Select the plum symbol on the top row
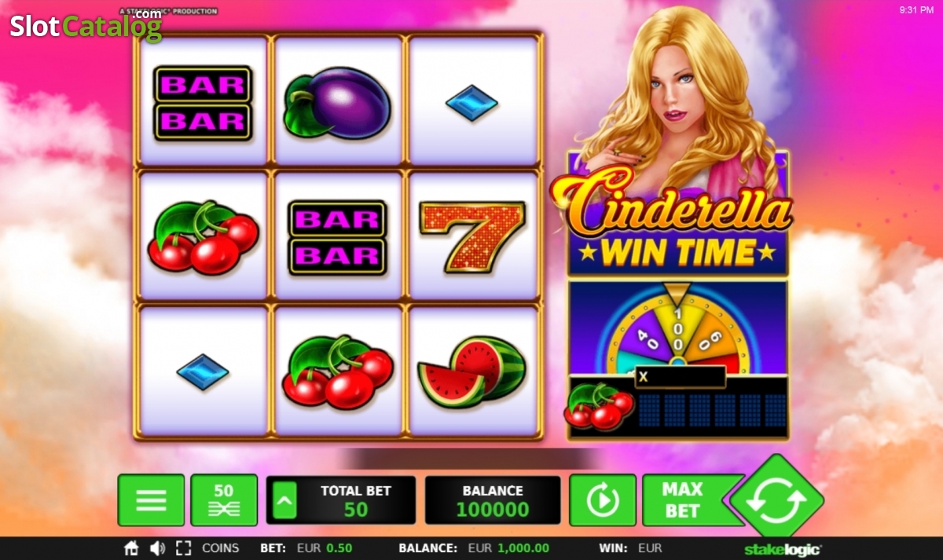The image size is (943, 560). coord(337,103)
